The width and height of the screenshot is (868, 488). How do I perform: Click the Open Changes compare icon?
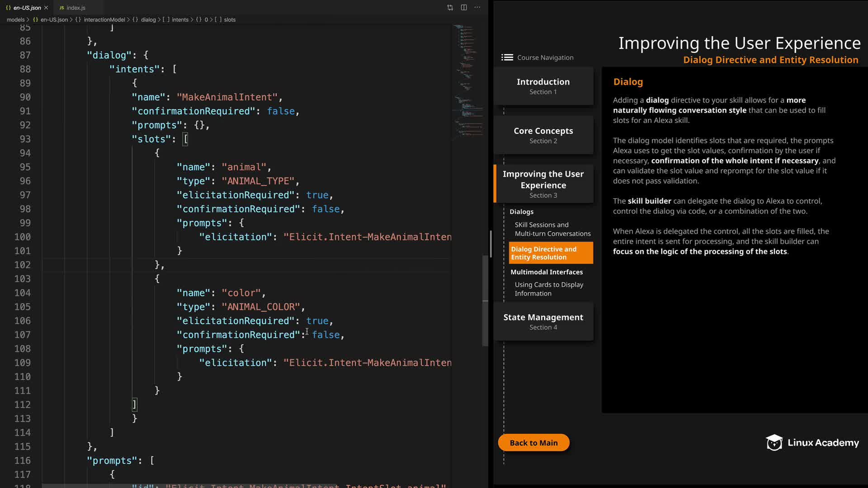pos(450,8)
